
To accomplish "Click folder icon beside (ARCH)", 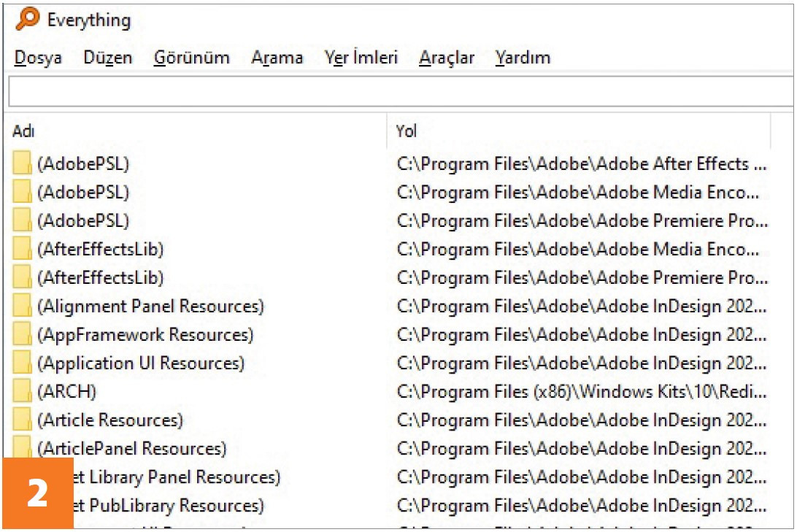I will pyautogui.click(x=22, y=390).
